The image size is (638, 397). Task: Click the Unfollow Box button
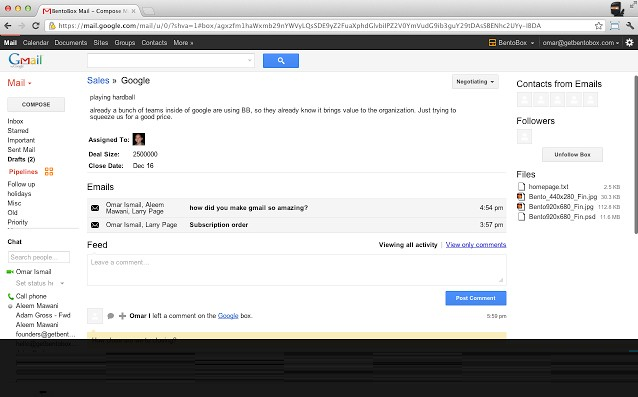pyautogui.click(x=572, y=155)
